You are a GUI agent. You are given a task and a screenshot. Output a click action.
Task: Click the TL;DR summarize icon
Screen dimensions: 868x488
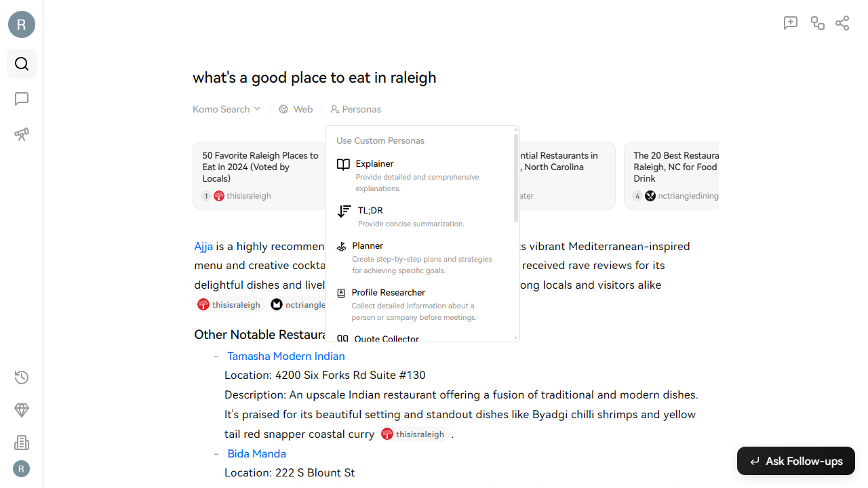click(x=344, y=211)
